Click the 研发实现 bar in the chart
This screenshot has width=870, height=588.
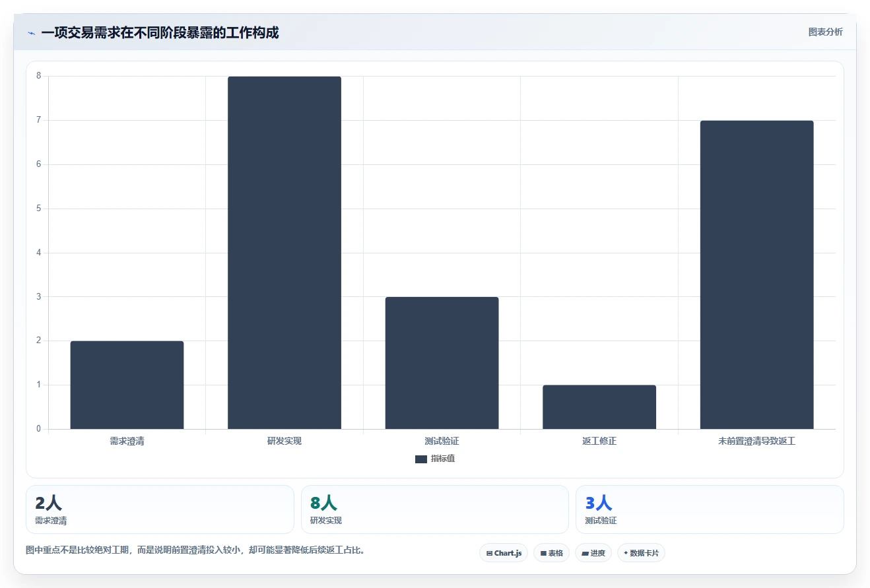point(284,253)
